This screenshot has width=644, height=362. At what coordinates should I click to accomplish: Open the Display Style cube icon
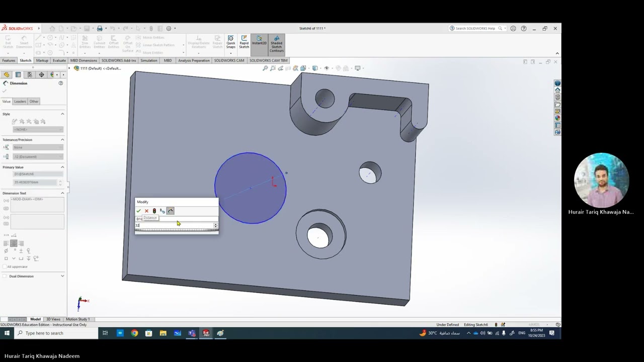tap(315, 68)
